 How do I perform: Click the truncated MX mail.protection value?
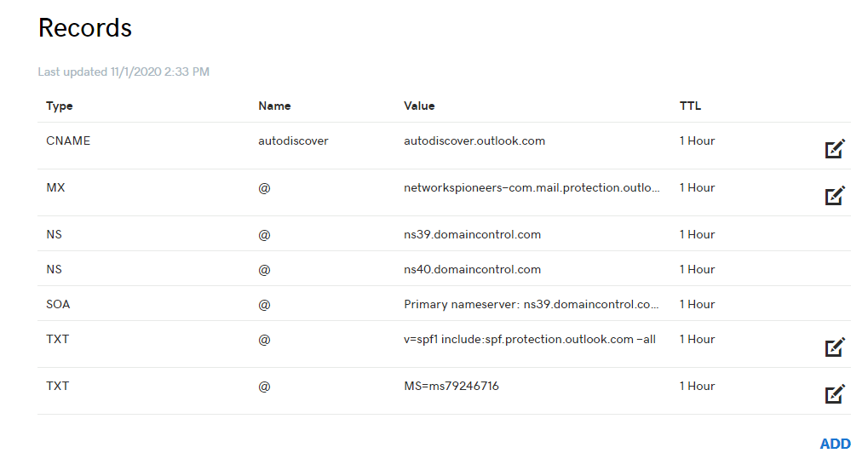(532, 187)
